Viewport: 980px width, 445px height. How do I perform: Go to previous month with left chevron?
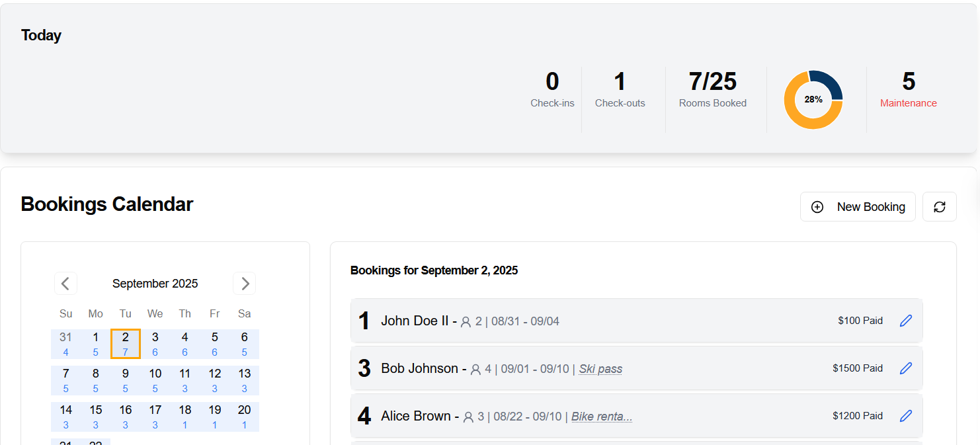click(65, 283)
